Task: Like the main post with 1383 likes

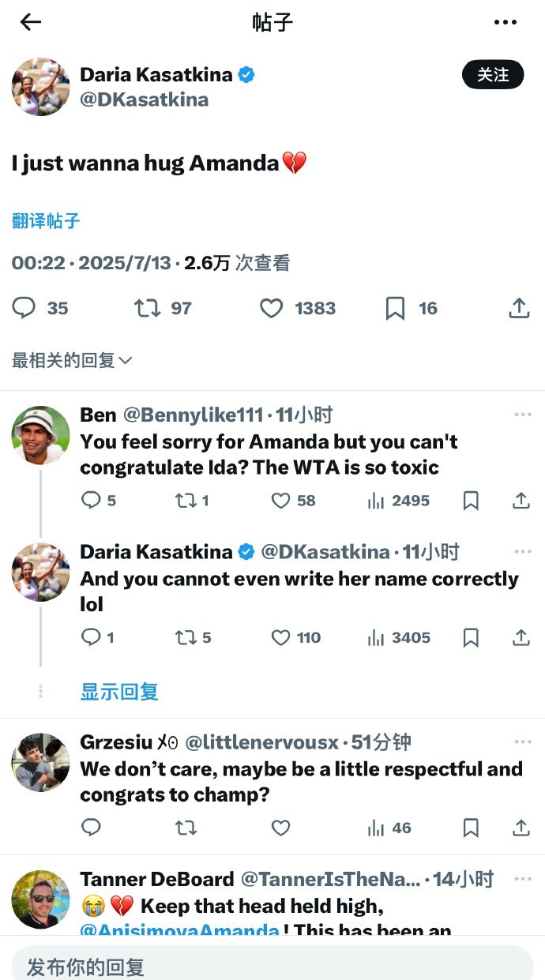Action: coord(272,308)
